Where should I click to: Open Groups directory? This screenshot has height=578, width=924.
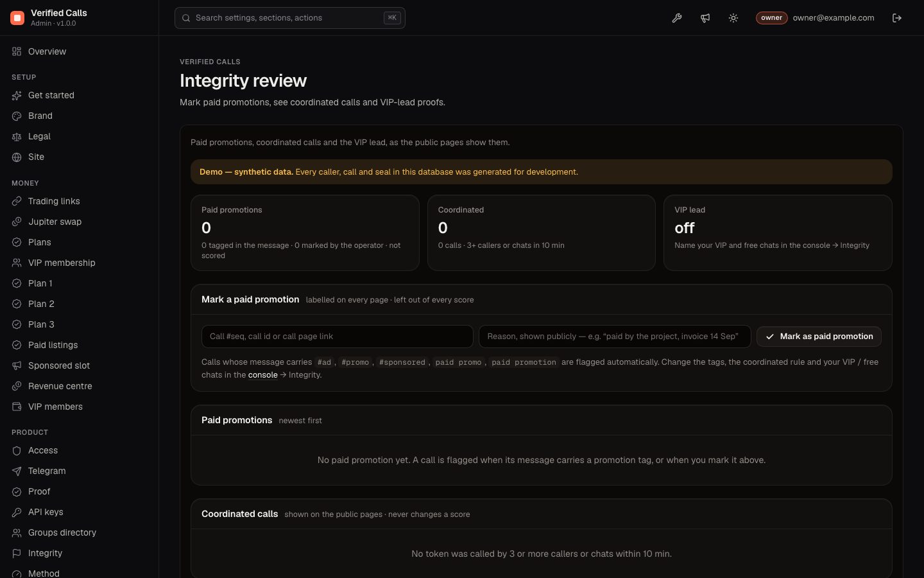click(x=80, y=532)
